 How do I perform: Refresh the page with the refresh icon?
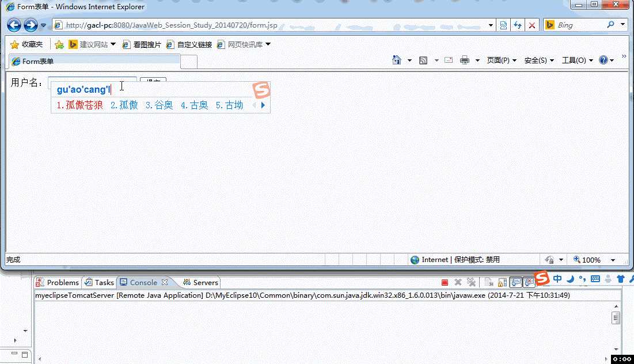point(518,25)
